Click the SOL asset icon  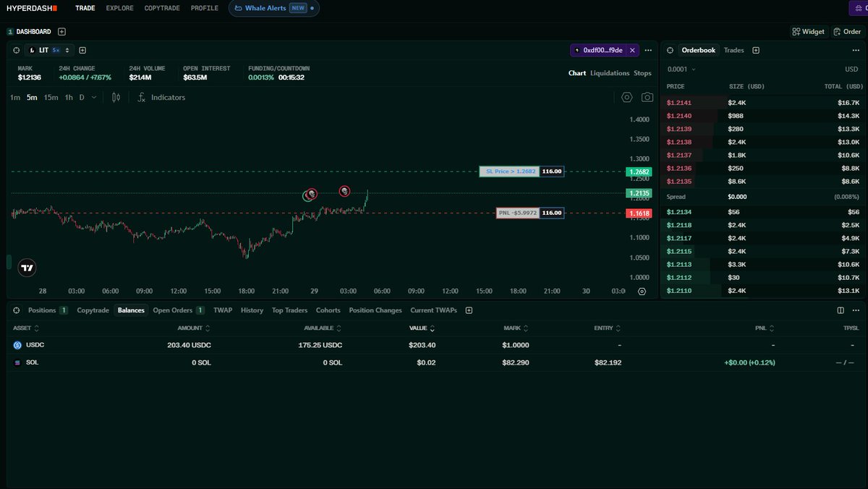coord(17,362)
